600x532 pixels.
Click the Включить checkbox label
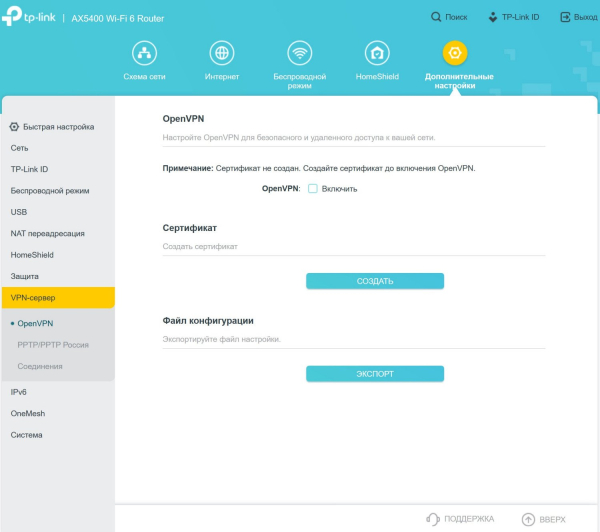[339, 189]
